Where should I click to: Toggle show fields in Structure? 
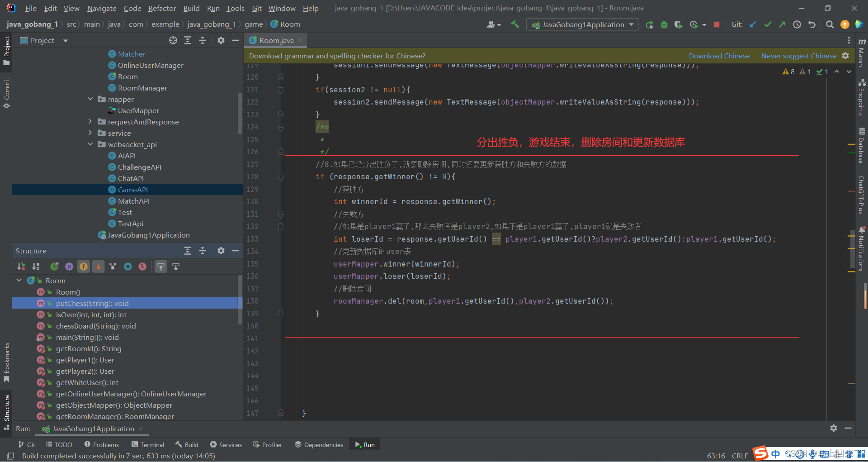click(84, 267)
